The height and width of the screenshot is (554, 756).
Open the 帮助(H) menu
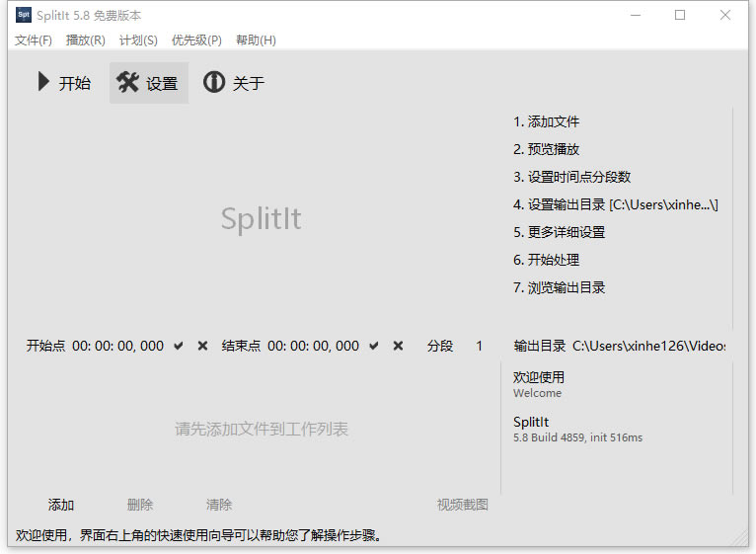pyautogui.click(x=256, y=40)
